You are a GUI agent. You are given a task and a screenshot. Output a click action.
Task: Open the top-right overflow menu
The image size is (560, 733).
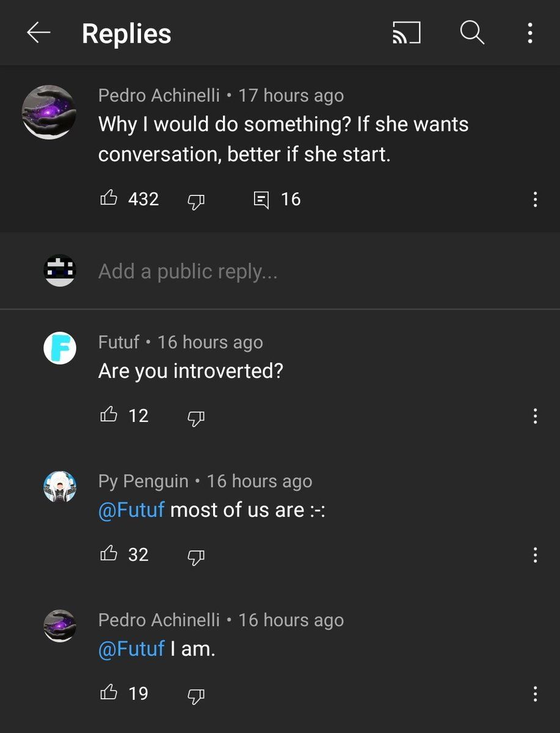pos(530,34)
